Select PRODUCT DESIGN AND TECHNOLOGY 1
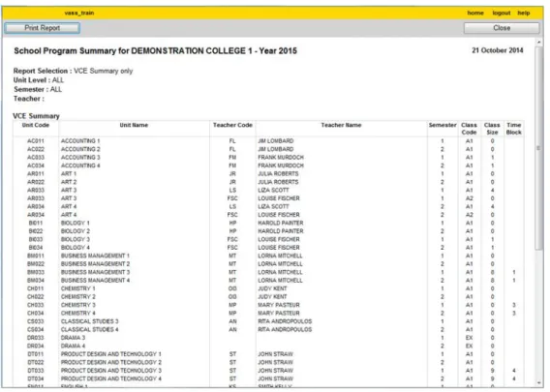This screenshot has height=392, width=550. coord(111,354)
